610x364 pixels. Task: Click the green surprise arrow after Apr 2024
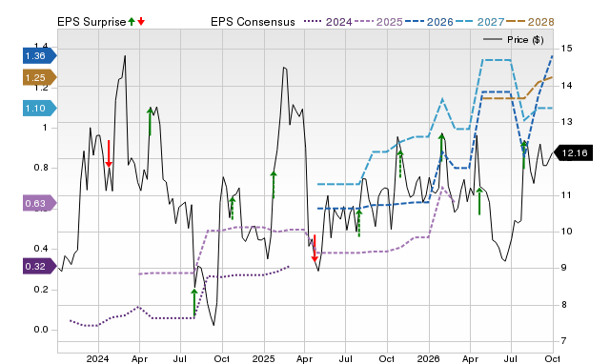pos(151,121)
